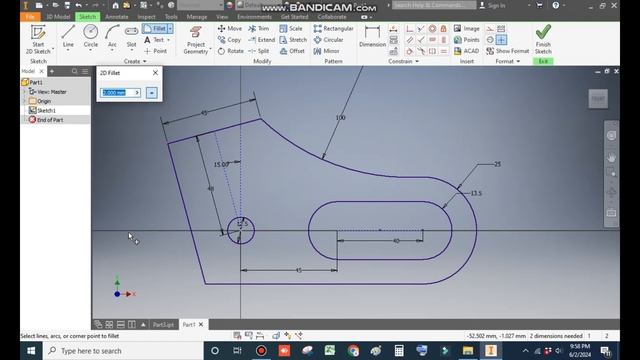Select the Split tool
This screenshot has height=360, width=640.
point(259,51)
